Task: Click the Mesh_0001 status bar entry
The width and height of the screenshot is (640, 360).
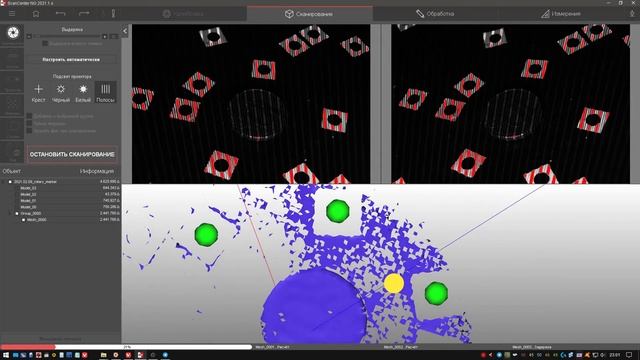Action: 272,347
